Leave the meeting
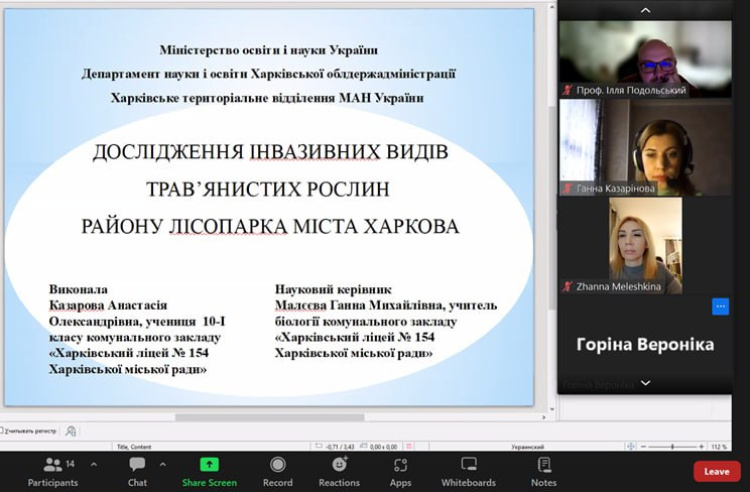 click(717, 471)
